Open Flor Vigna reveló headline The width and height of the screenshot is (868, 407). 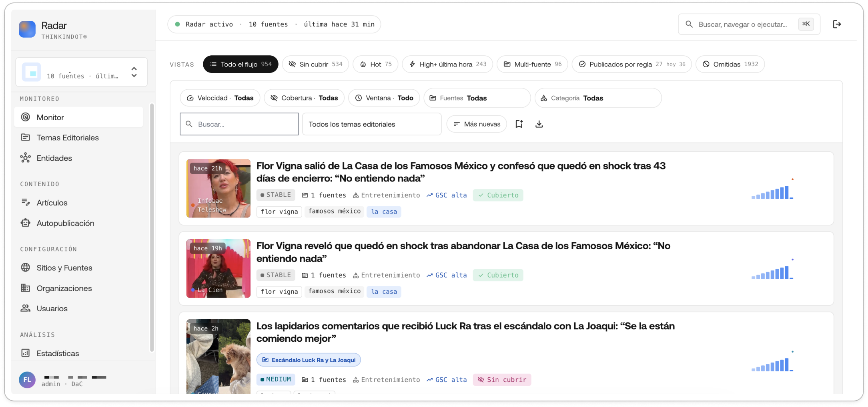click(463, 252)
